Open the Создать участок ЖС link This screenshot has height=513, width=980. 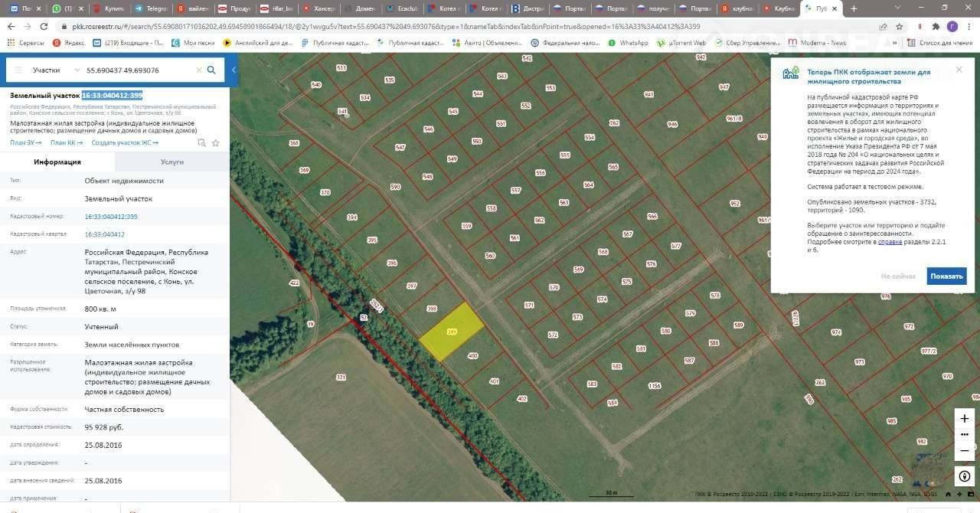(124, 142)
